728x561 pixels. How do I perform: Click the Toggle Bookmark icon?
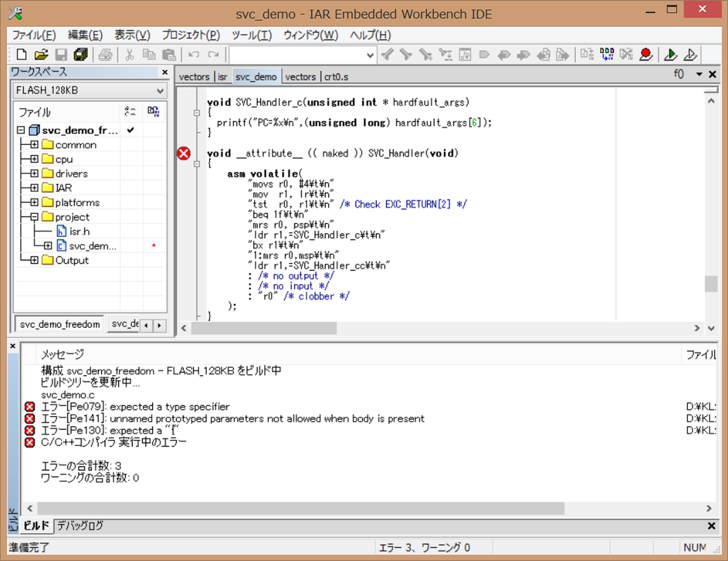pos(485,55)
